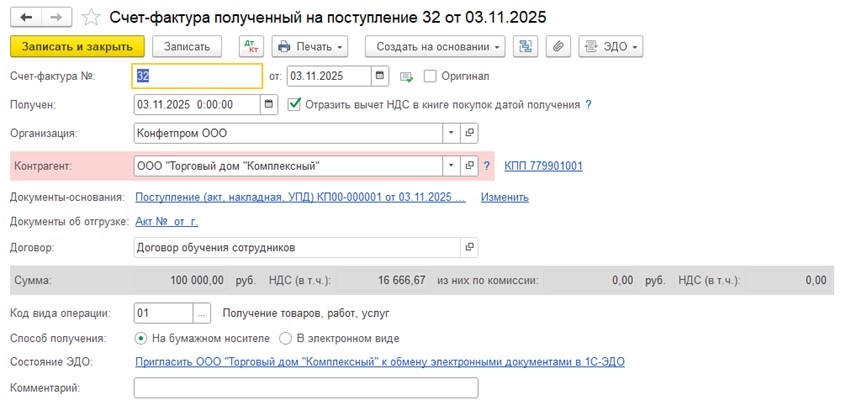Uncheck Отразить вычет НДС в книге покупок
This screenshot has height=416, width=846.
coord(294,104)
